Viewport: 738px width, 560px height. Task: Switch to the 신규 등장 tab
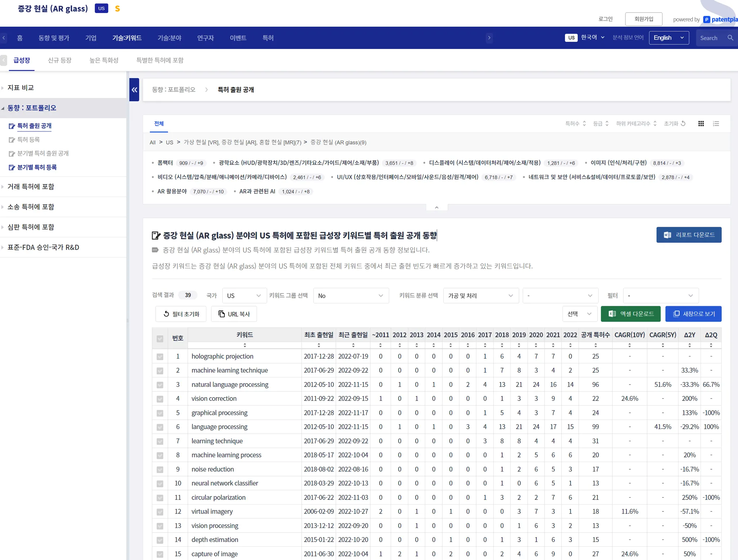point(60,60)
